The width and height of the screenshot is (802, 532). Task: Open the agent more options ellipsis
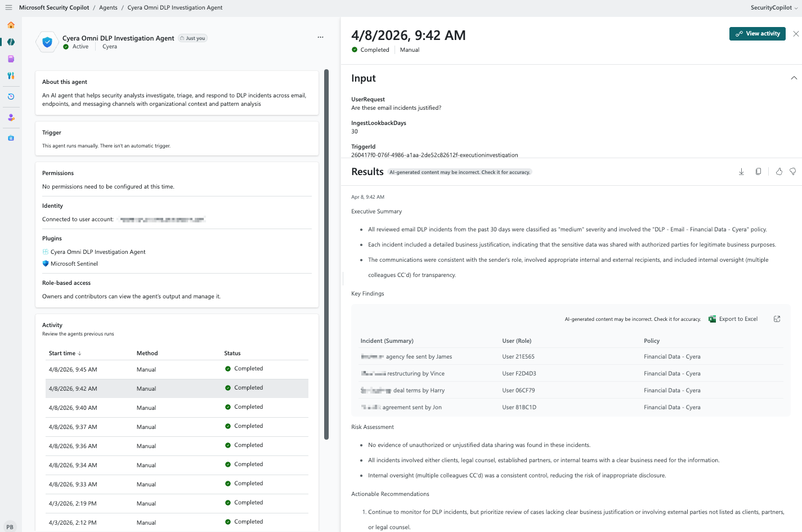(320, 37)
